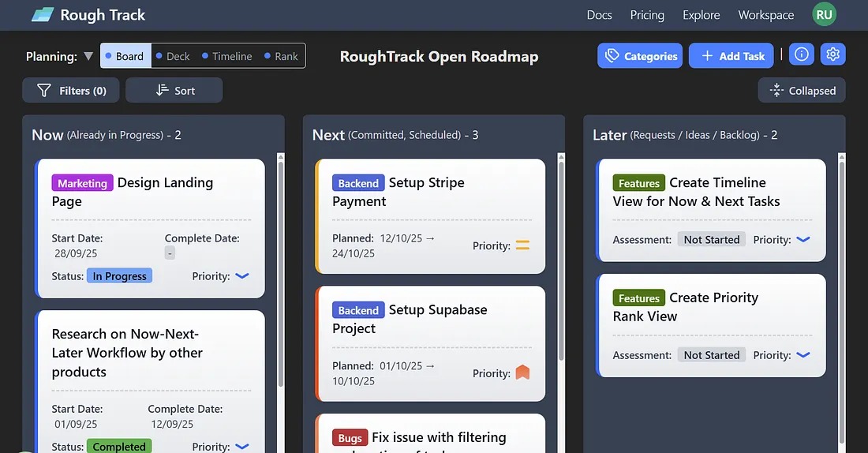
Task: Select the Board view radio option
Action: click(x=126, y=56)
